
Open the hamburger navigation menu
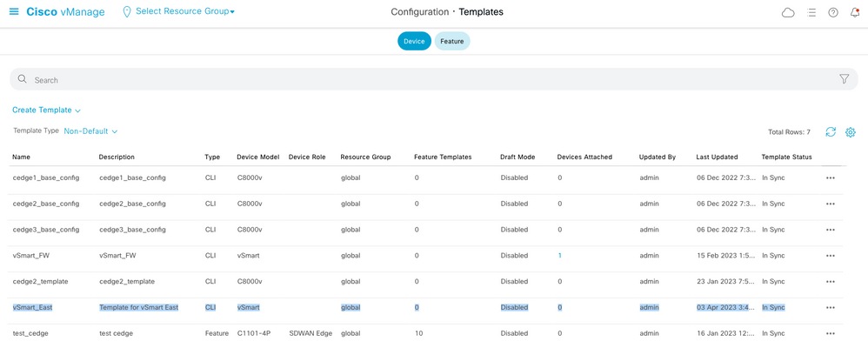14,12
